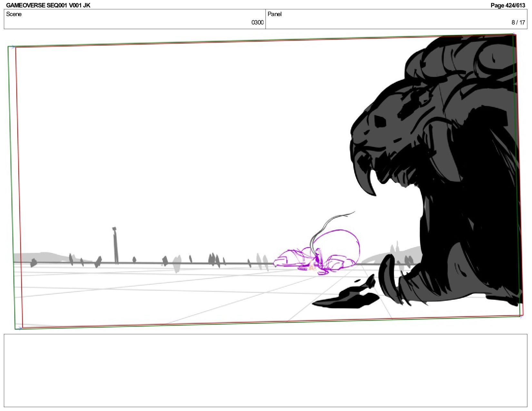Screen dimensions: 532x411
Task: Click the Page 424/613 label
Action: (x=508, y=5)
